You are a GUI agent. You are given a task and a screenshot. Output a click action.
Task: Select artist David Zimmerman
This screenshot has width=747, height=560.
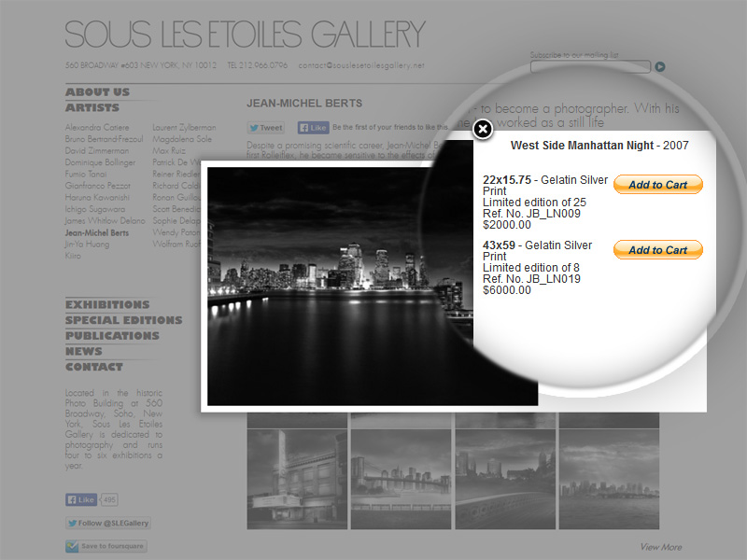coord(97,151)
